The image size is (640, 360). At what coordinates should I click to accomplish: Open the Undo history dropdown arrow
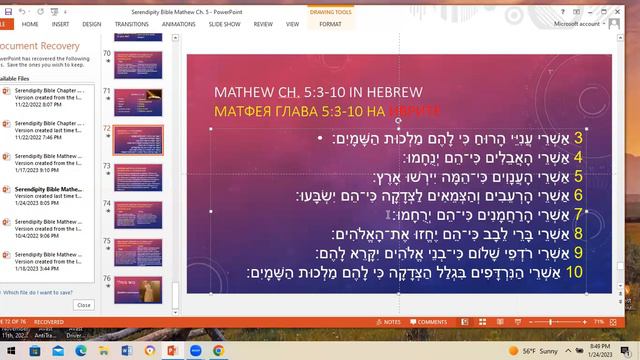click(x=29, y=12)
